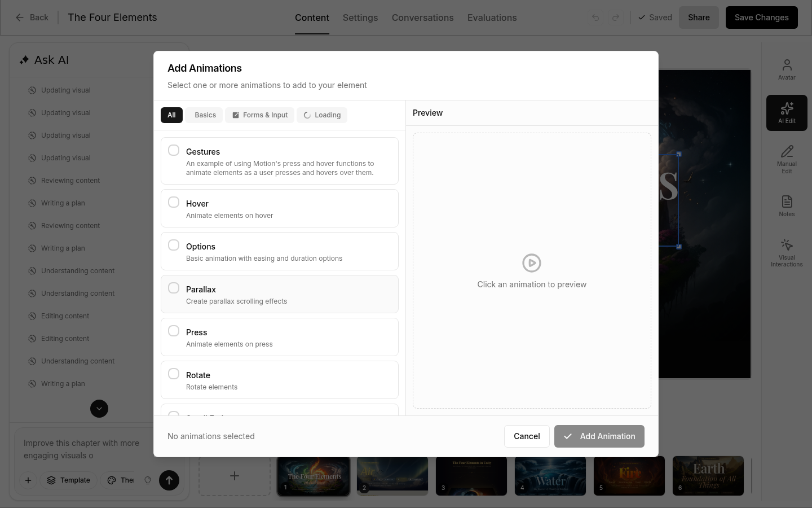
Task: Select the Hover animation radio button
Action: 174,203
